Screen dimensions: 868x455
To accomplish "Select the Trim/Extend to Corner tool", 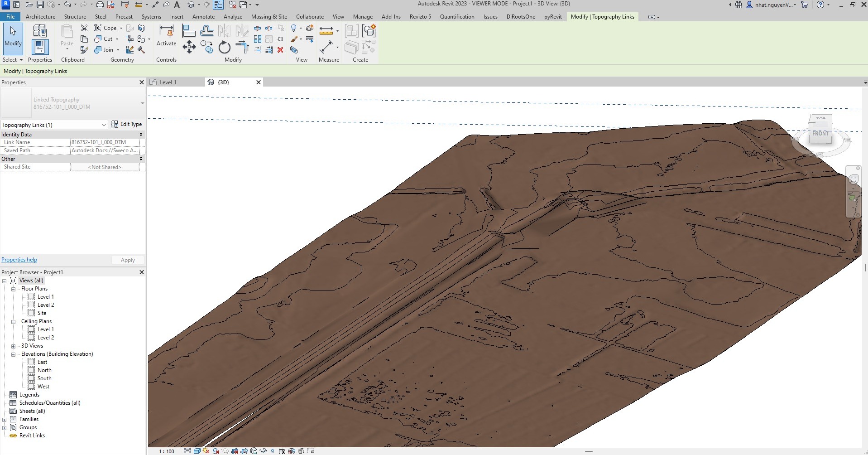I will pos(242,47).
